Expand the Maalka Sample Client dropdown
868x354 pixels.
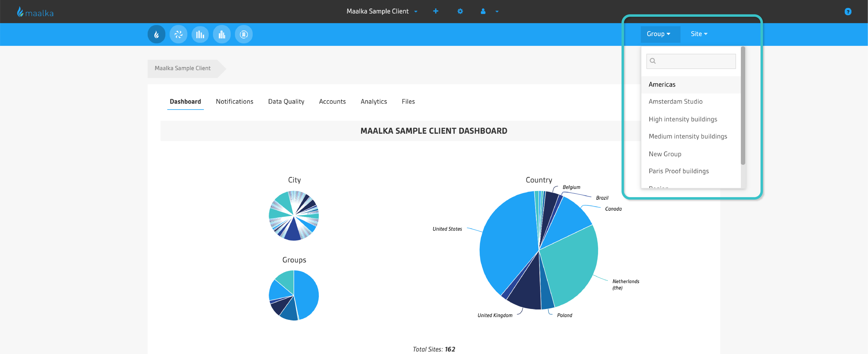[x=382, y=11]
